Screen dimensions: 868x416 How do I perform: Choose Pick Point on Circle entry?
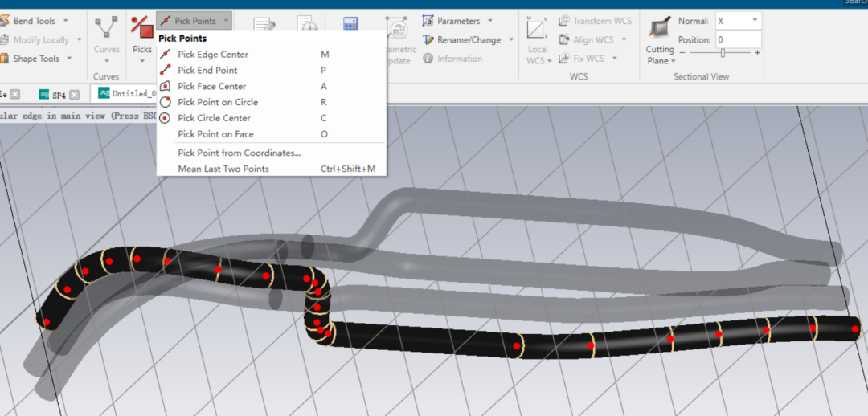pyautogui.click(x=272, y=102)
